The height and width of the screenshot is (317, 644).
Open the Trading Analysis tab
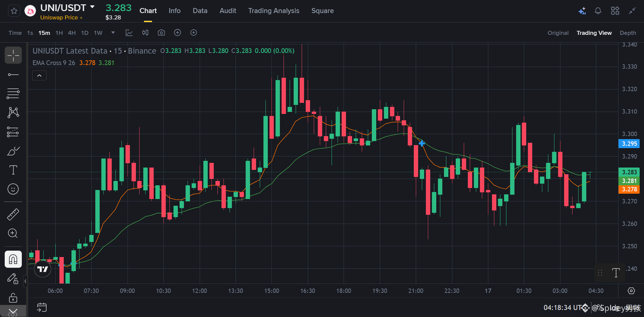[274, 11]
